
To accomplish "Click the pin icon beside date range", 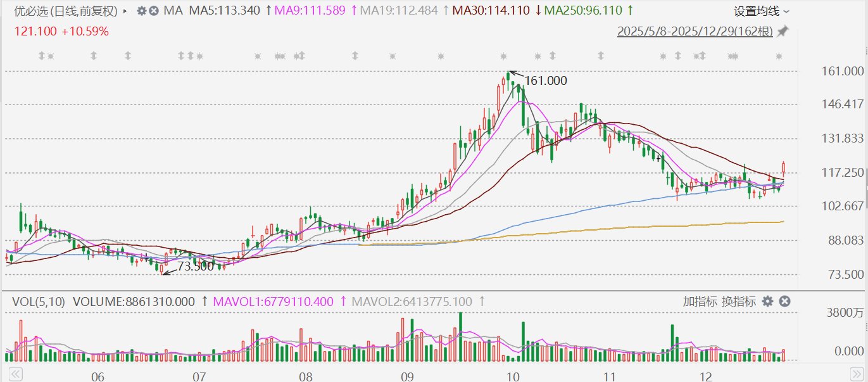I will [783, 31].
